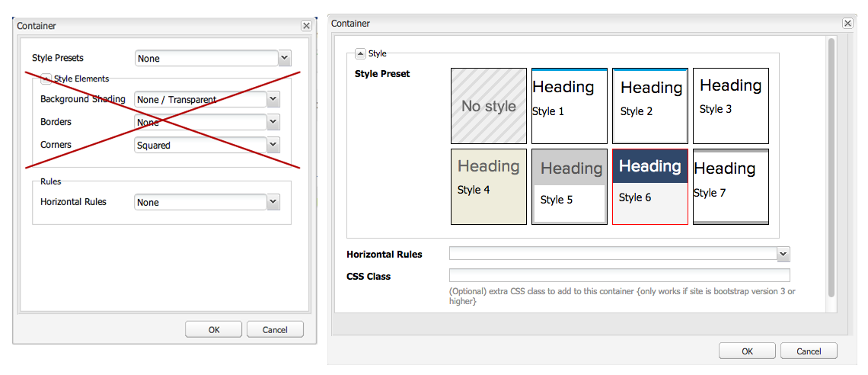Viewport: 868px width, 375px height.
Task: Click the vertical scrollbar in right dialog
Action: pos(831,168)
